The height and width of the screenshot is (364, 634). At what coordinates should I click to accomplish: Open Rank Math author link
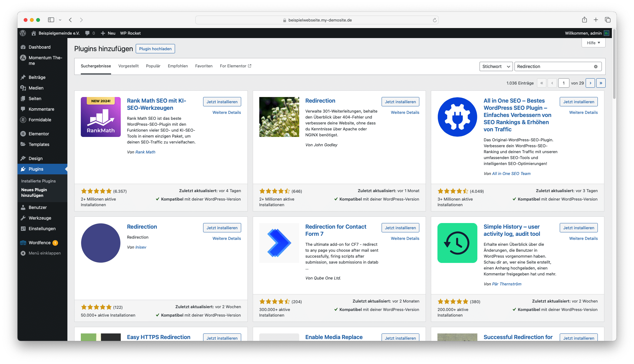click(x=145, y=152)
